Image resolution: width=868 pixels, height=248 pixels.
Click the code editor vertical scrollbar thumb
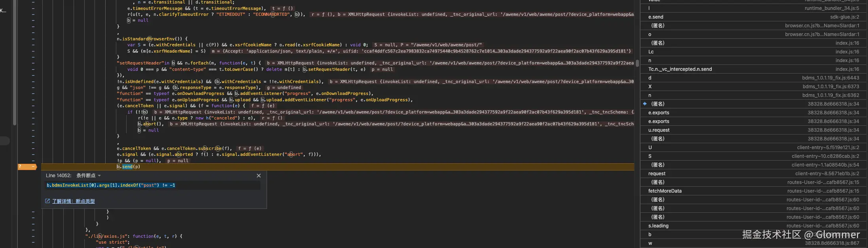tap(637, 63)
